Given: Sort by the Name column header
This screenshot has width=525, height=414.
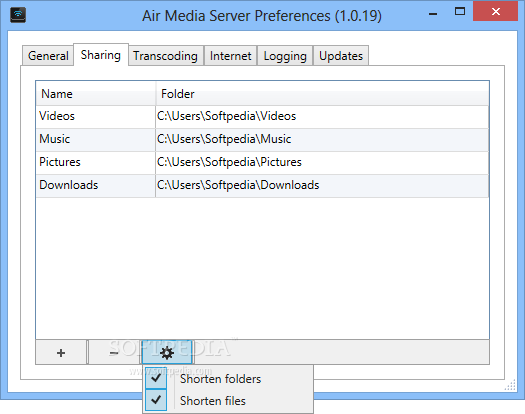Looking at the screenshot, I should coord(96,93).
